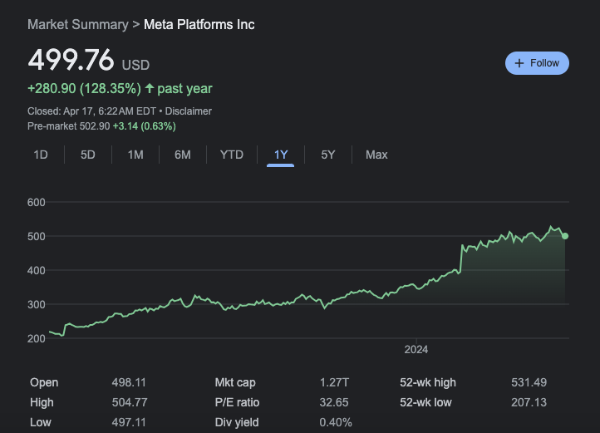Show the Max chart range
The height and width of the screenshot is (433, 600).
pyautogui.click(x=377, y=155)
